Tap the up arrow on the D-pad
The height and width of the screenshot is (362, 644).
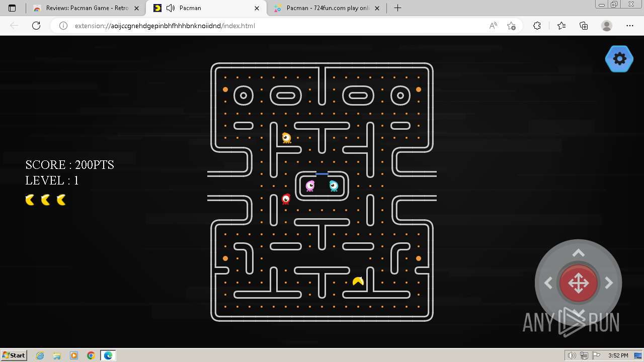[579, 253]
